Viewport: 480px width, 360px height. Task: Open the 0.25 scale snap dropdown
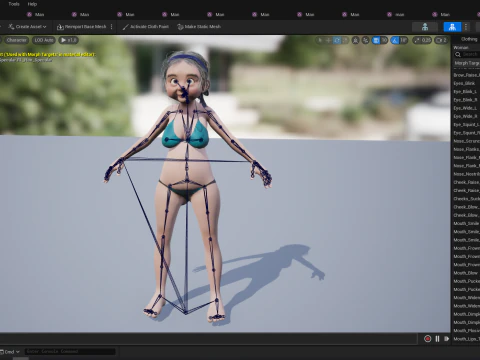pyautogui.click(x=426, y=40)
